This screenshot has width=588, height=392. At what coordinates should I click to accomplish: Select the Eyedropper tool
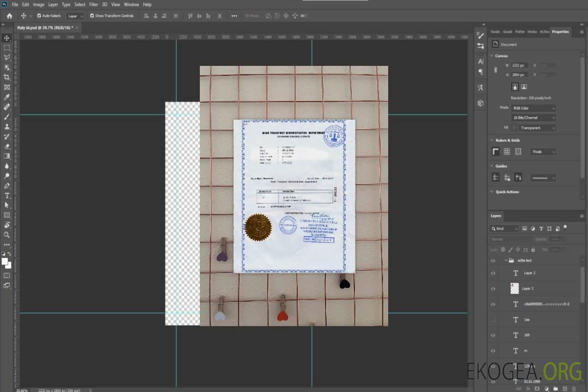click(7, 97)
